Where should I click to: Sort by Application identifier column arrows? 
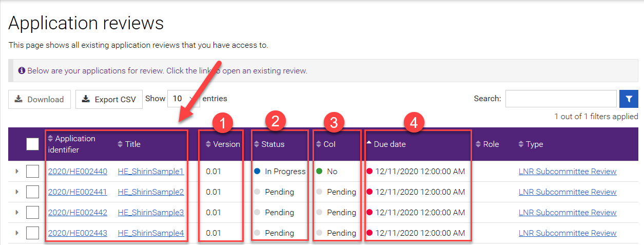tap(51, 139)
